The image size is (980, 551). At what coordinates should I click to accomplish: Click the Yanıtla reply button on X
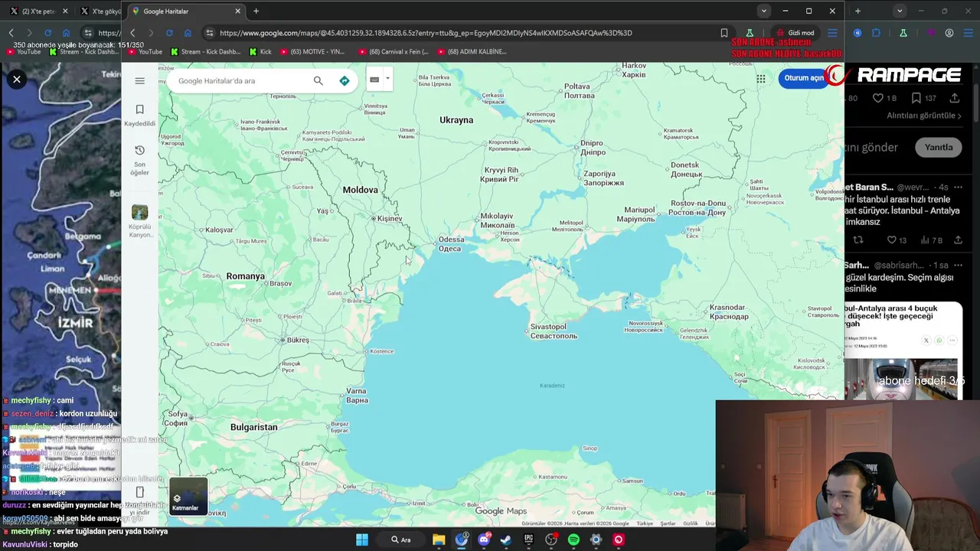[939, 147]
